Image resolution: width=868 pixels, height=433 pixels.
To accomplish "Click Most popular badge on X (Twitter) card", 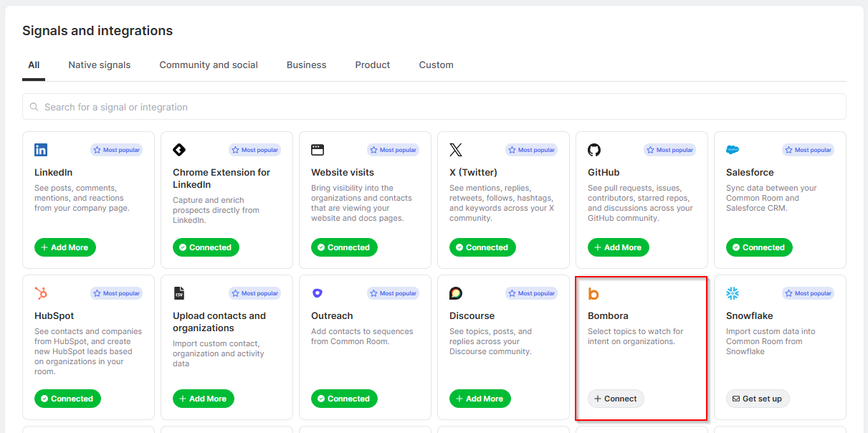I will 531,150.
